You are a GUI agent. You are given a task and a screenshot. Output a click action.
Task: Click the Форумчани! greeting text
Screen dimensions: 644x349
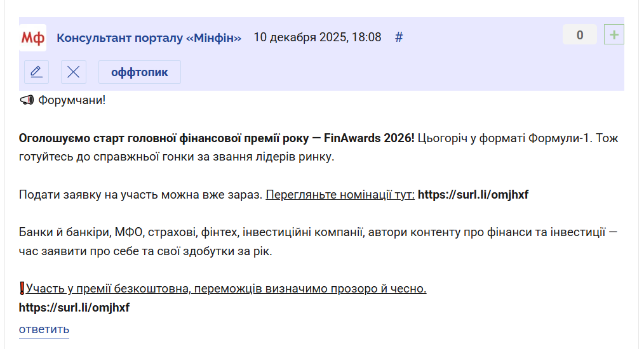(x=72, y=100)
